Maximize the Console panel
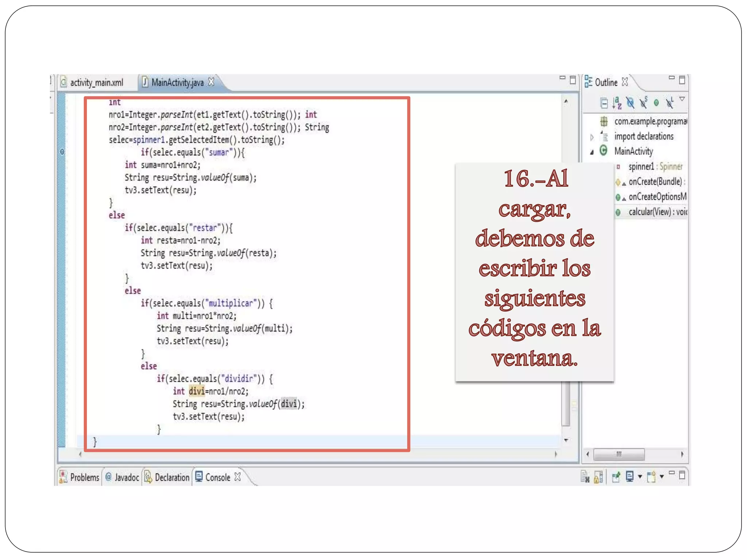Viewport: 747px width, 560px height. point(682,475)
